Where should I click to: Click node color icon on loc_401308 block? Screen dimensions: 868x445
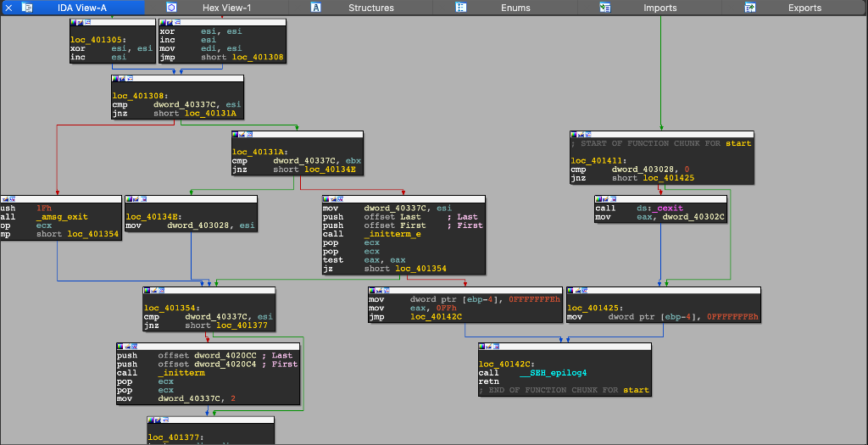coord(115,79)
